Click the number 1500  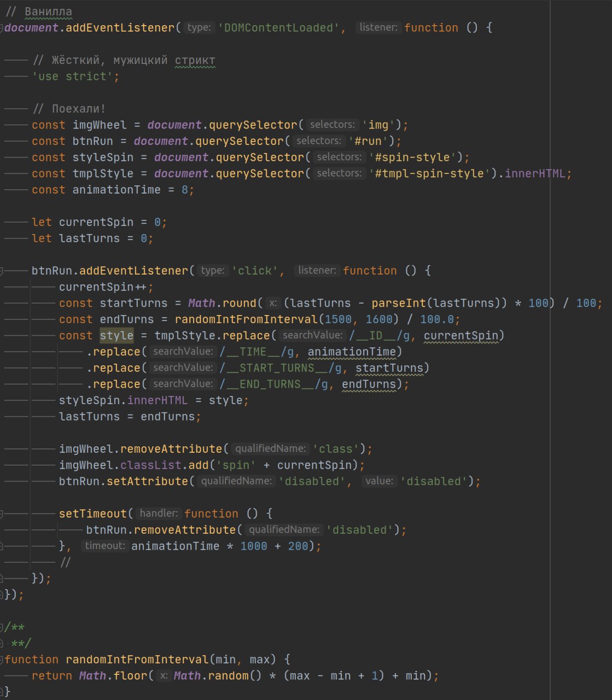338,319
